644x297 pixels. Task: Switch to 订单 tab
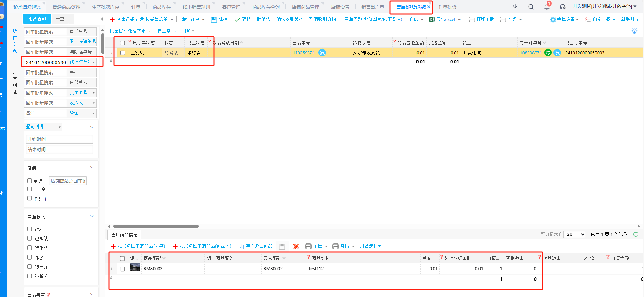coord(136,7)
